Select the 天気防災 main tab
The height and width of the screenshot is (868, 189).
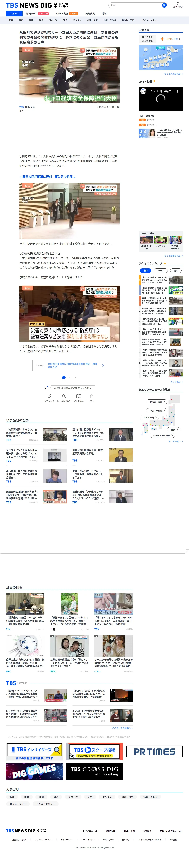[90, 14]
